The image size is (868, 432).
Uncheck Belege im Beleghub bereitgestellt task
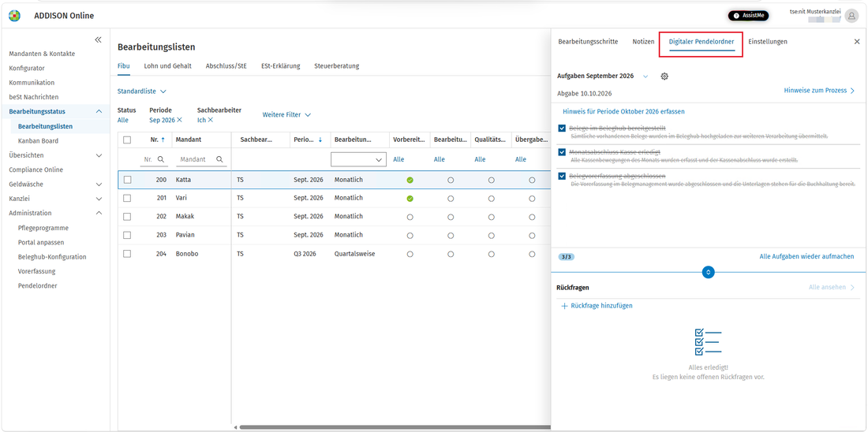(x=563, y=128)
